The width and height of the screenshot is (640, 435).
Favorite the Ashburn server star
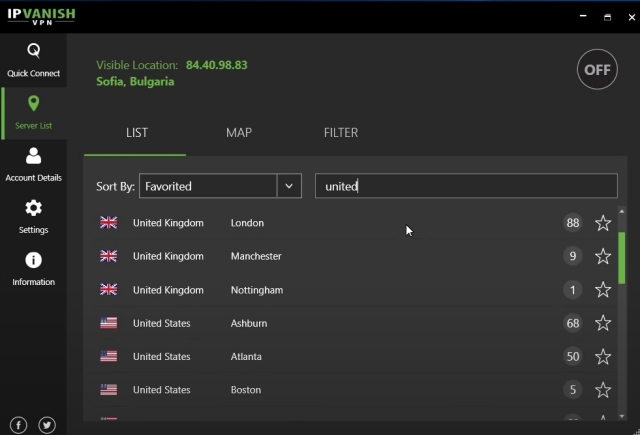coord(603,323)
